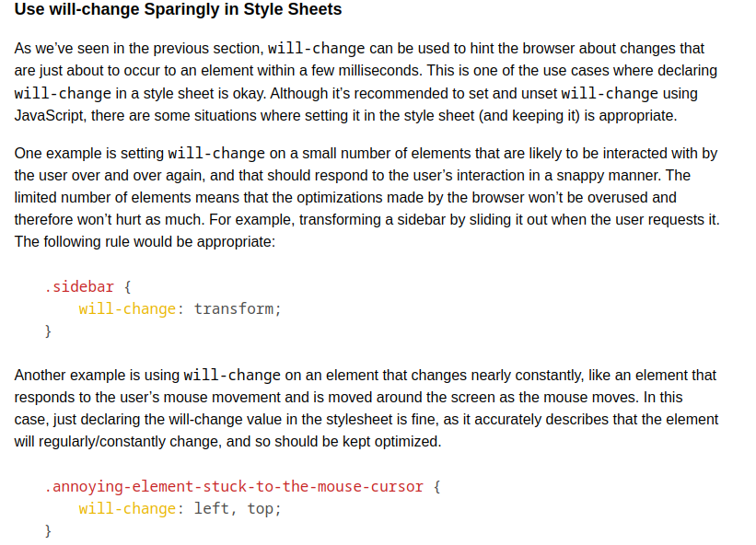
Task: Click the '.sidebar' selector in the code block
Action: pyautogui.click(x=79, y=286)
